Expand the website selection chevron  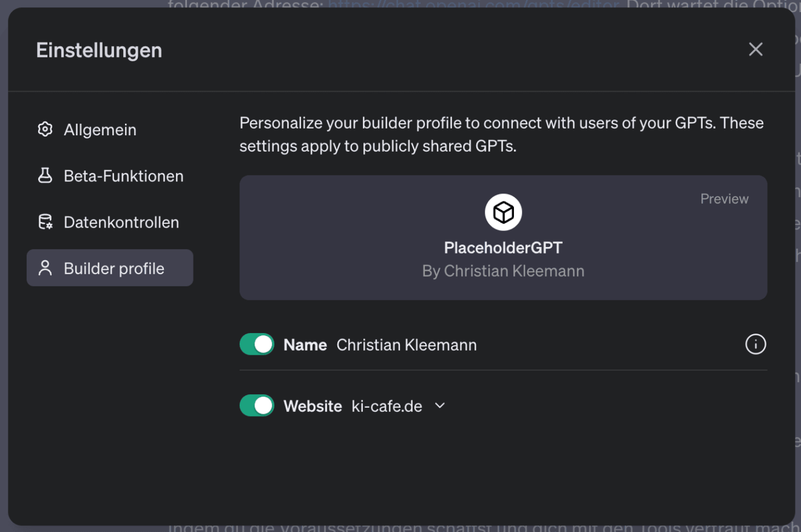click(x=439, y=405)
